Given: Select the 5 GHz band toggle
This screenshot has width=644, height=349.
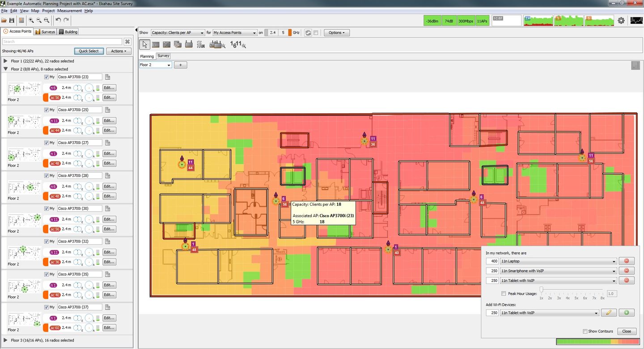Looking at the screenshot, I should point(283,33).
